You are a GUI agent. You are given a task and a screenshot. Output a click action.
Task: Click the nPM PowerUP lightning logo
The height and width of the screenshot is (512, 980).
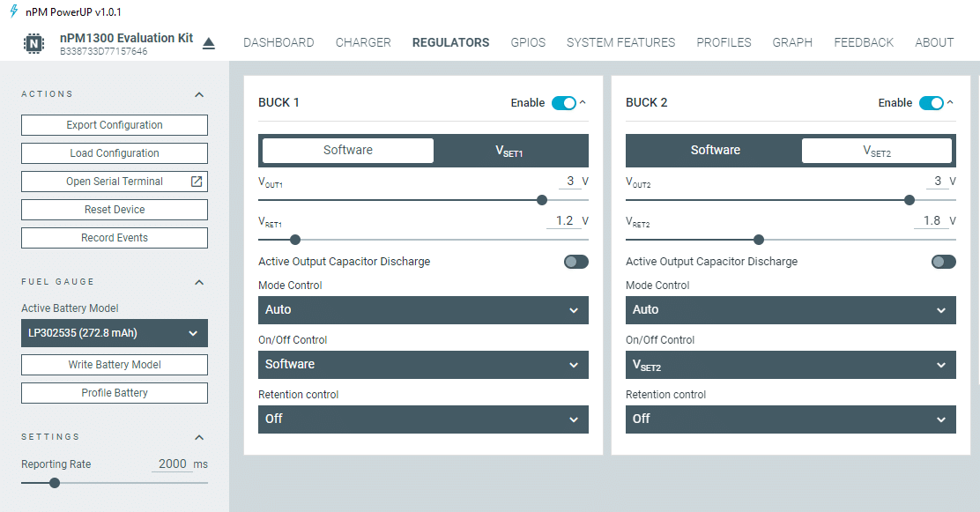coord(12,11)
